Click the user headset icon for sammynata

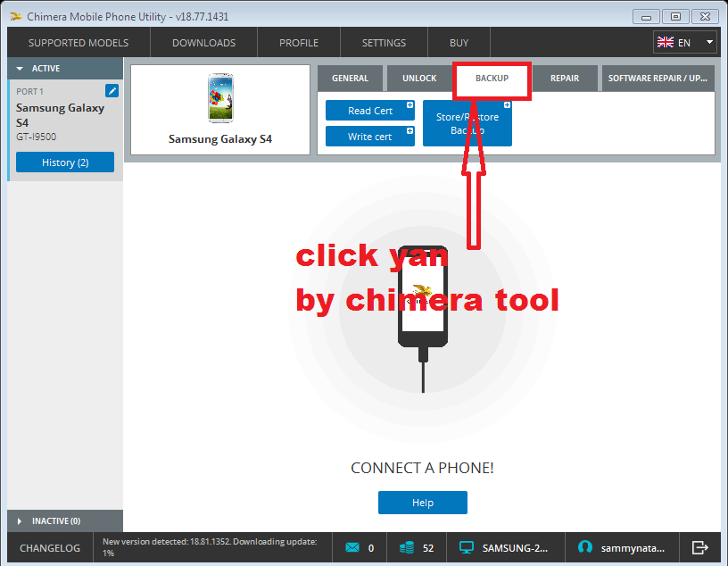(585, 547)
